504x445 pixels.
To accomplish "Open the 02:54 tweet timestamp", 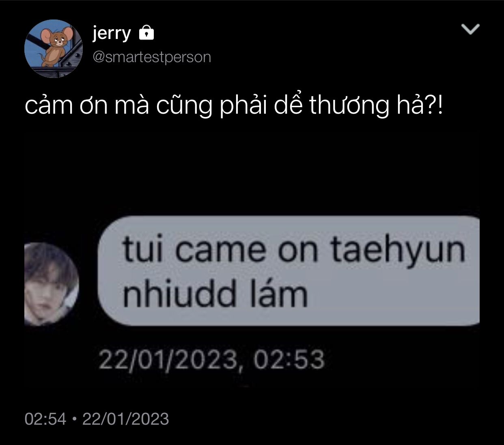I will [x=45, y=419].
